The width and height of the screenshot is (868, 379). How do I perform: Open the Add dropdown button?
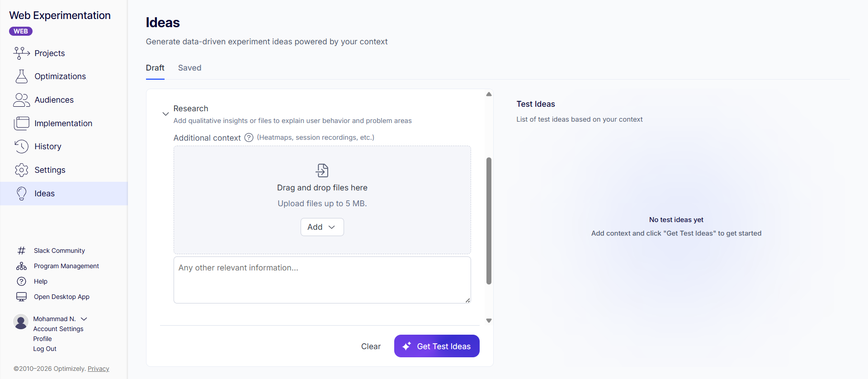click(x=322, y=227)
